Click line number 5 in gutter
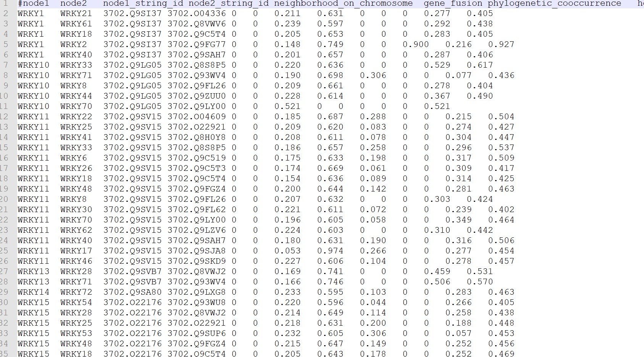This screenshot has height=357, width=644. point(5,44)
